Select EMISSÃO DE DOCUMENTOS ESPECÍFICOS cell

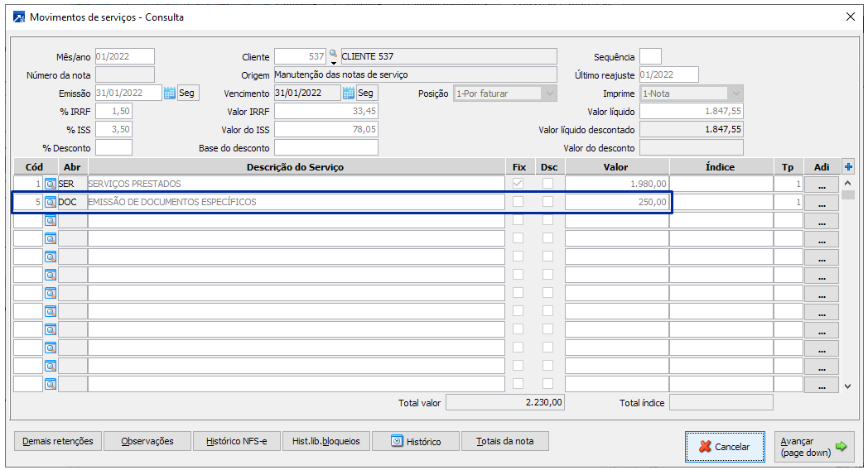point(297,203)
